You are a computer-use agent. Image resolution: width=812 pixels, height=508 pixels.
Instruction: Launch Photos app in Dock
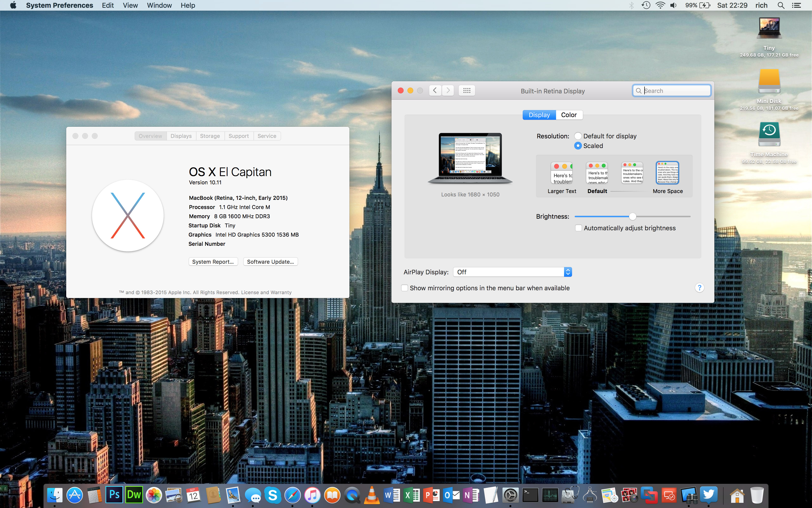click(x=154, y=495)
